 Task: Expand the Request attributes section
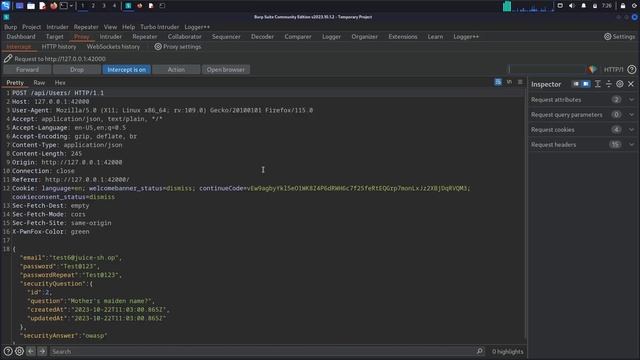click(582, 100)
